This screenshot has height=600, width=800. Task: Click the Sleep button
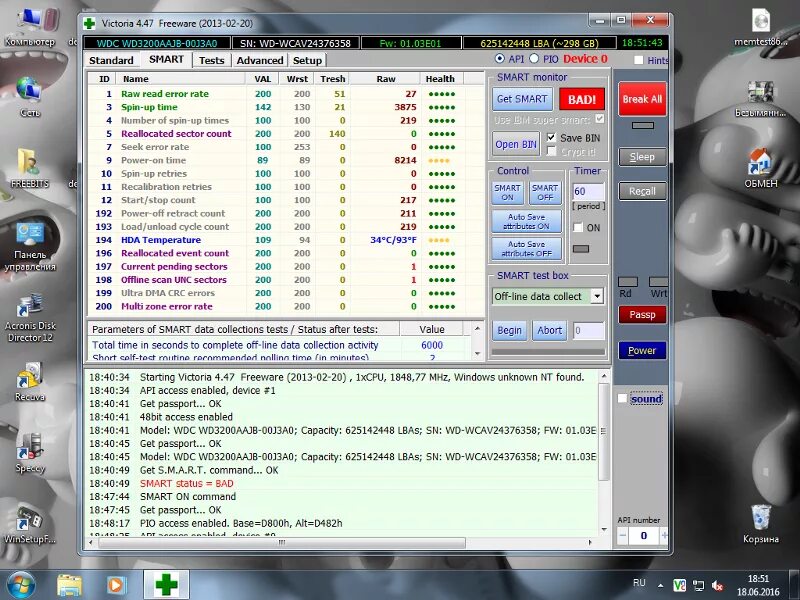[642, 157]
